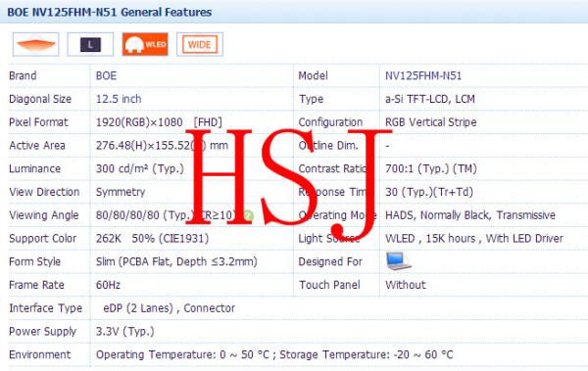Click the "Model" label
The width and height of the screenshot is (588, 371).
pos(314,75)
